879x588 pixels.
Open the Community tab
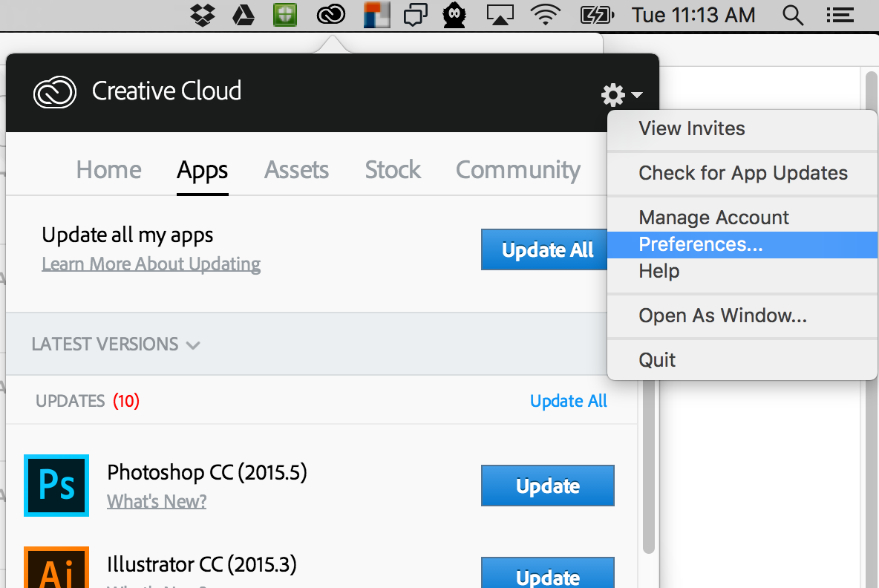[518, 171]
